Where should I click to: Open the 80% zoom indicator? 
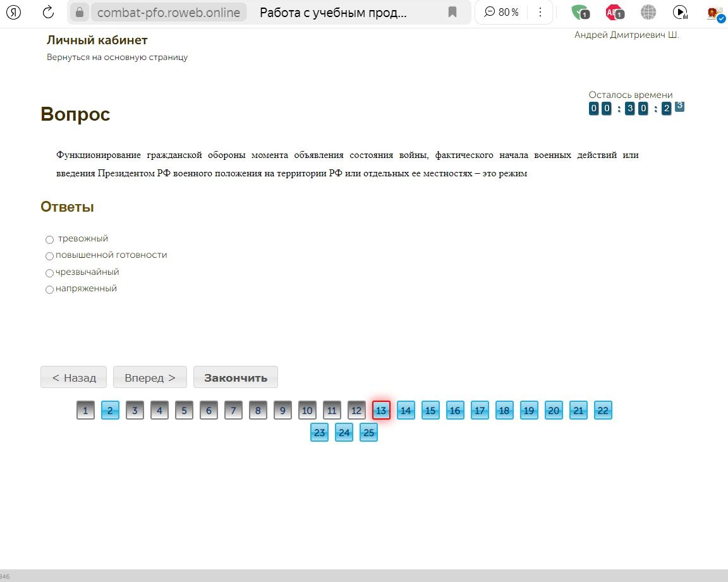pos(501,12)
